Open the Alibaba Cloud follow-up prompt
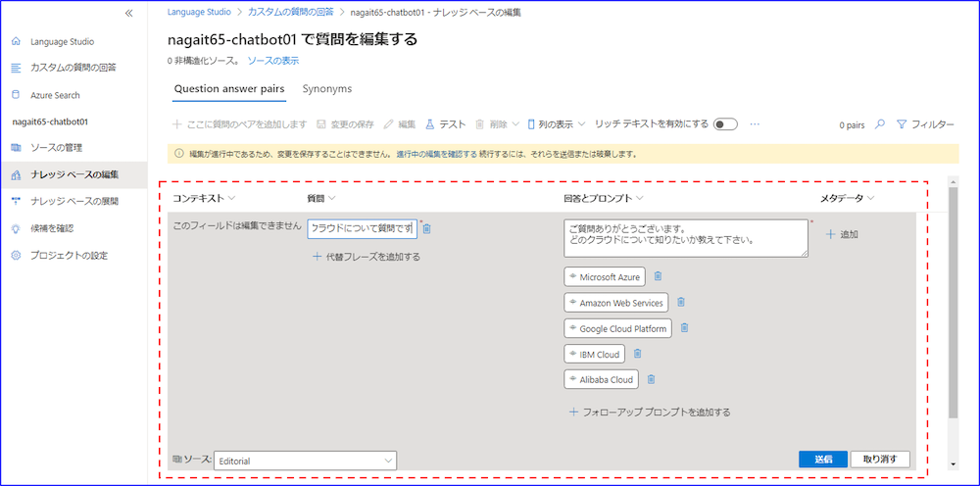980x486 pixels. click(x=601, y=379)
